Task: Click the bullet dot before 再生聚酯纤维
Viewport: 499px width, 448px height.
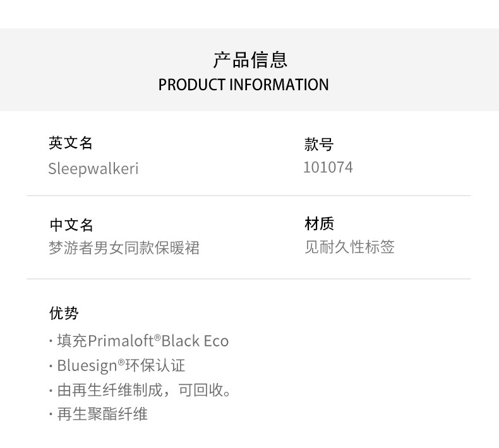Action: click(x=51, y=415)
